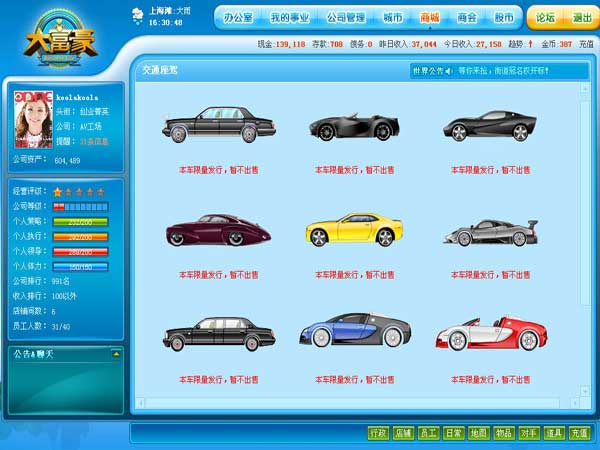The image size is (600, 450).
Task: Select the silver race car with spoiler
Action: (x=491, y=232)
